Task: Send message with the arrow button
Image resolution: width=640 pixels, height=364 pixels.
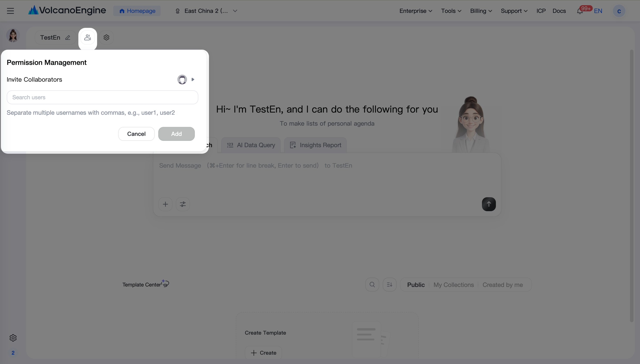Action: (489, 204)
